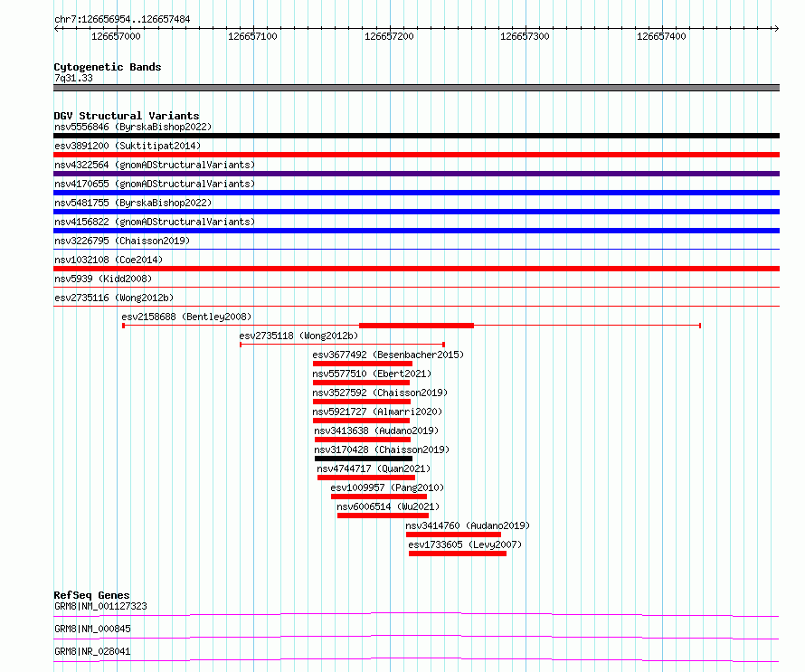Click the thick red segment of esv2158688
The height and width of the screenshot is (672, 805).
pyautogui.click(x=416, y=326)
